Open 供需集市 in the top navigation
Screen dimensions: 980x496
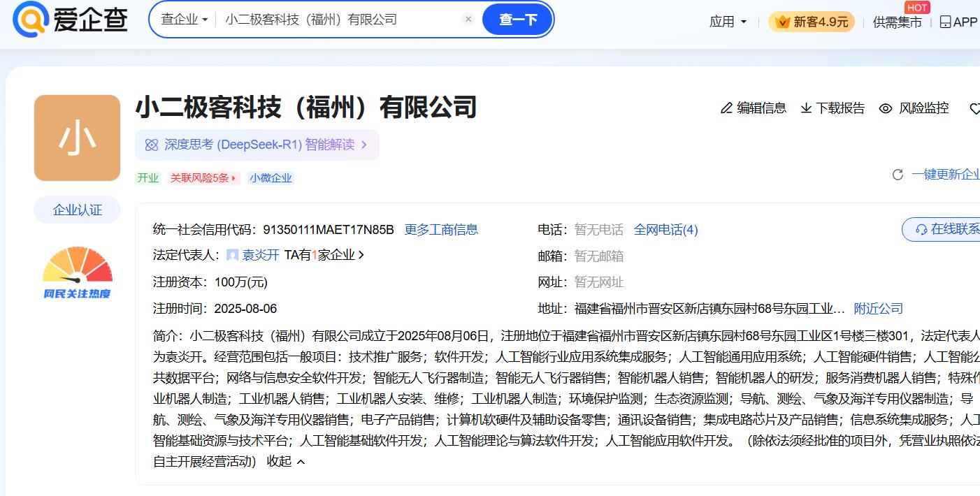coord(897,22)
